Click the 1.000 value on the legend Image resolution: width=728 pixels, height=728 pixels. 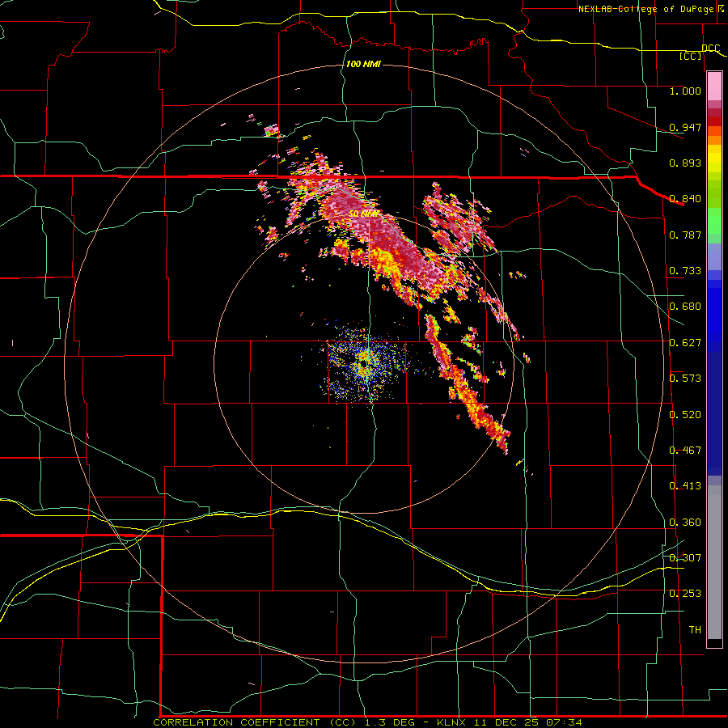click(685, 91)
